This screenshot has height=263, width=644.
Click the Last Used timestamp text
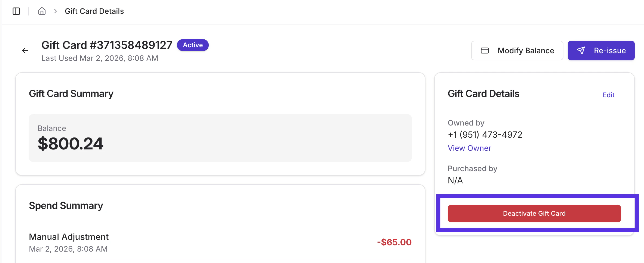tap(100, 58)
